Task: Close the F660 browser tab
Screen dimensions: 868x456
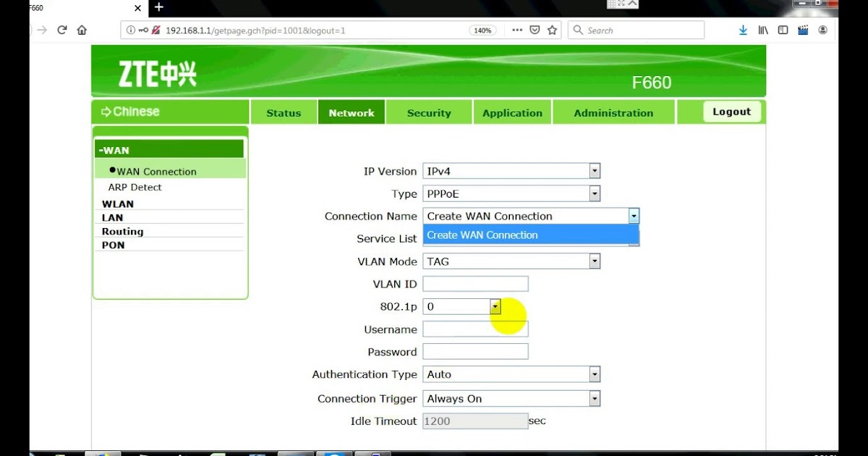Action: coord(137,8)
